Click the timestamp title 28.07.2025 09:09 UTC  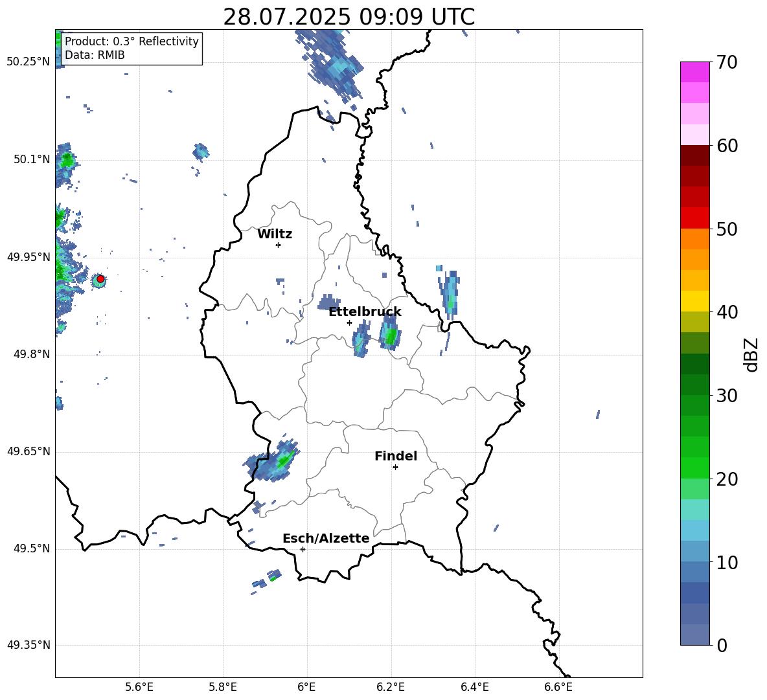[x=349, y=17]
